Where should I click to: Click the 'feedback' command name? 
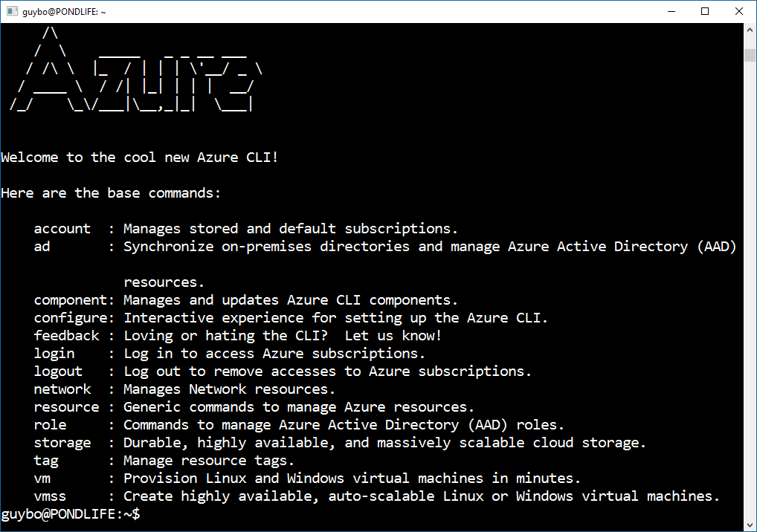[x=67, y=336]
